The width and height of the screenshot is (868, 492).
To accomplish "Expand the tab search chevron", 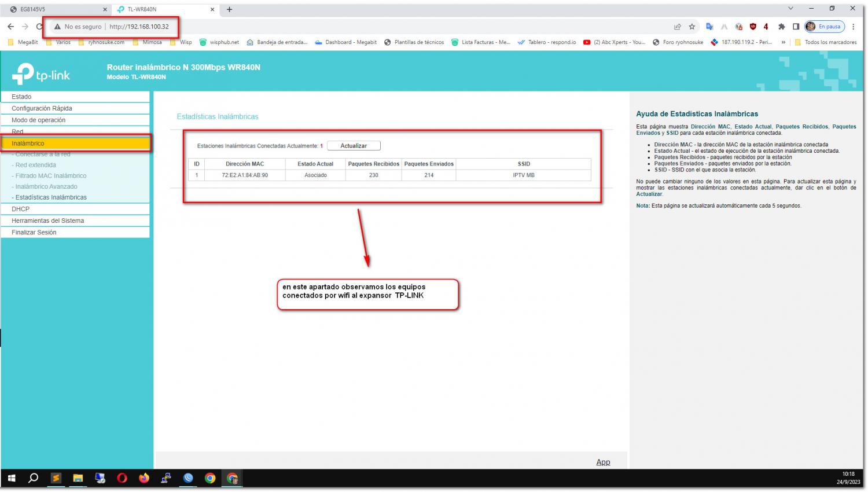I will point(791,9).
